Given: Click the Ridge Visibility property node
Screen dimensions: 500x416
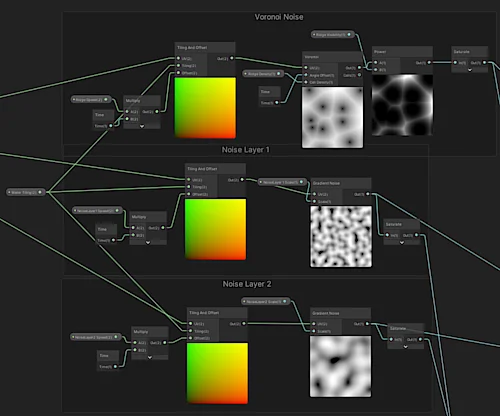Looking at the screenshot, I should [332, 34].
